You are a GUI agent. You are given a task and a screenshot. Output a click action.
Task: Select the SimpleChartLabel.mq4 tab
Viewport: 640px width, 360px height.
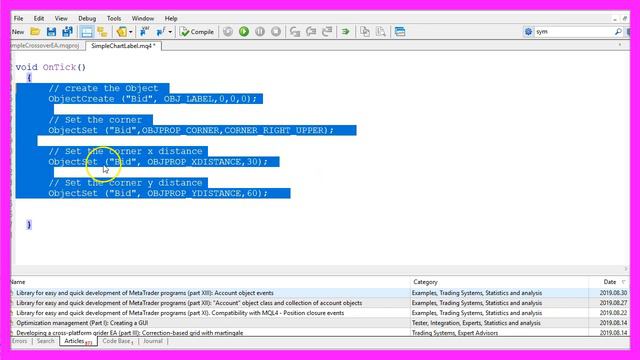pos(123,46)
